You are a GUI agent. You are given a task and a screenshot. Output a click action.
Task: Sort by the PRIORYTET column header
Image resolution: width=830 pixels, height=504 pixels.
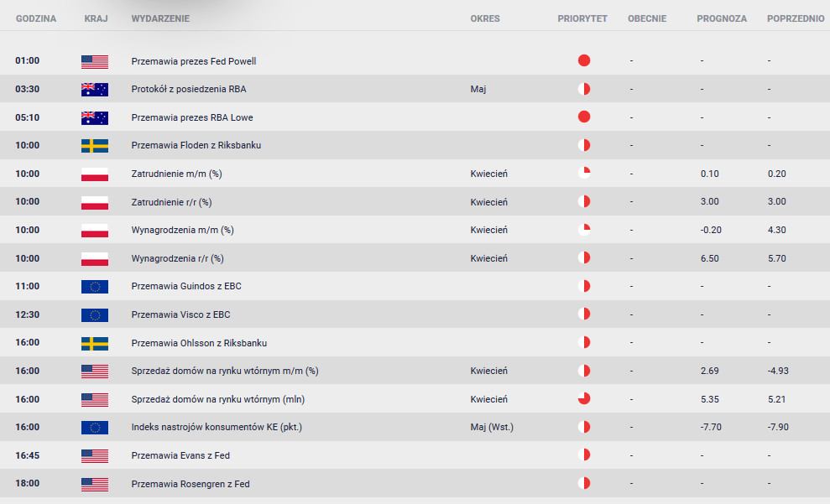click(x=582, y=18)
